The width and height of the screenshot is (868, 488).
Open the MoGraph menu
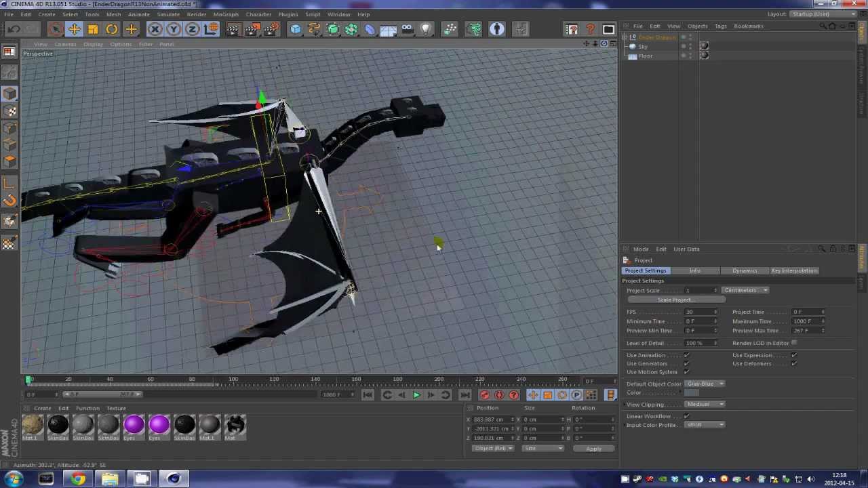coord(226,14)
